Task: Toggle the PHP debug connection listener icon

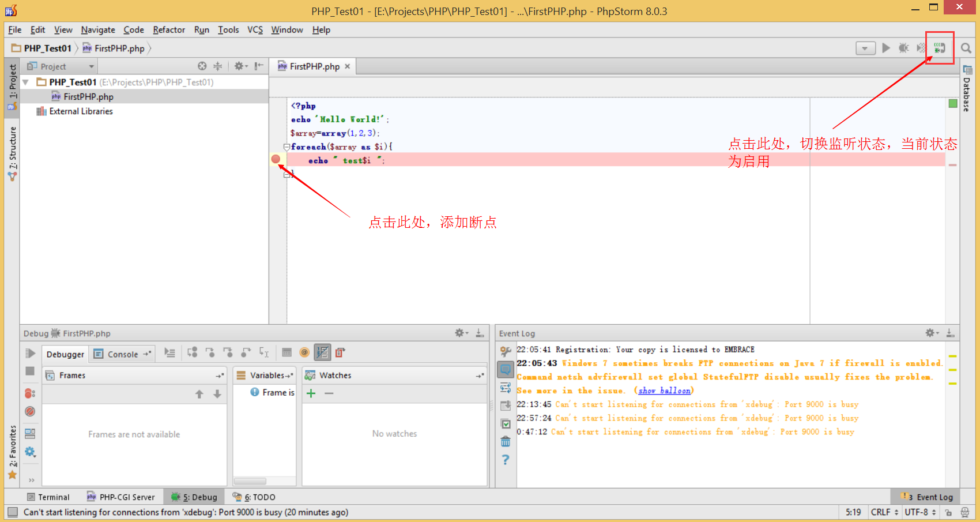Action: [940, 48]
